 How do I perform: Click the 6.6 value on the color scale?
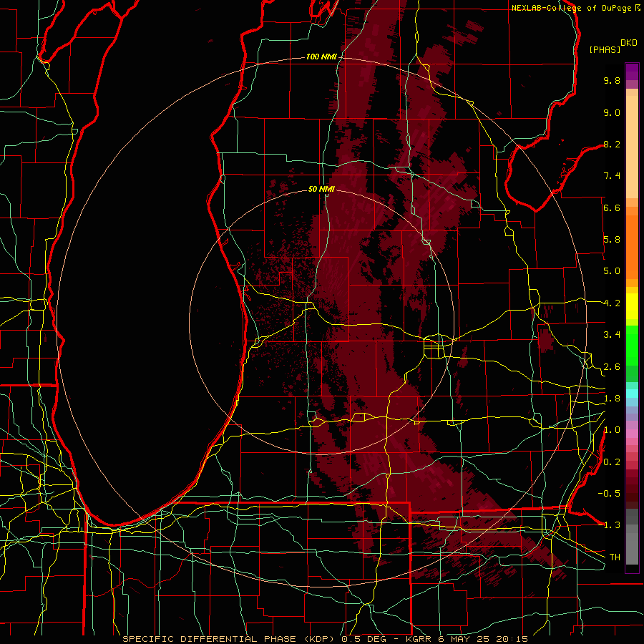pos(612,208)
